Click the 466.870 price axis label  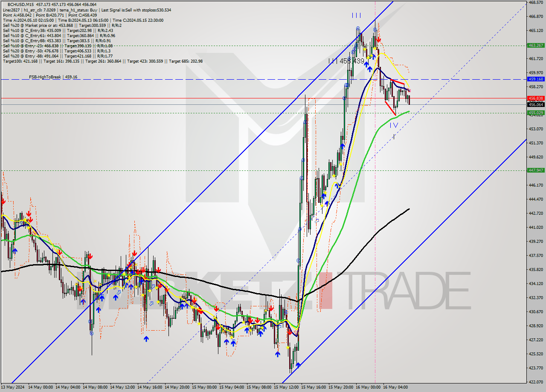click(535, 17)
